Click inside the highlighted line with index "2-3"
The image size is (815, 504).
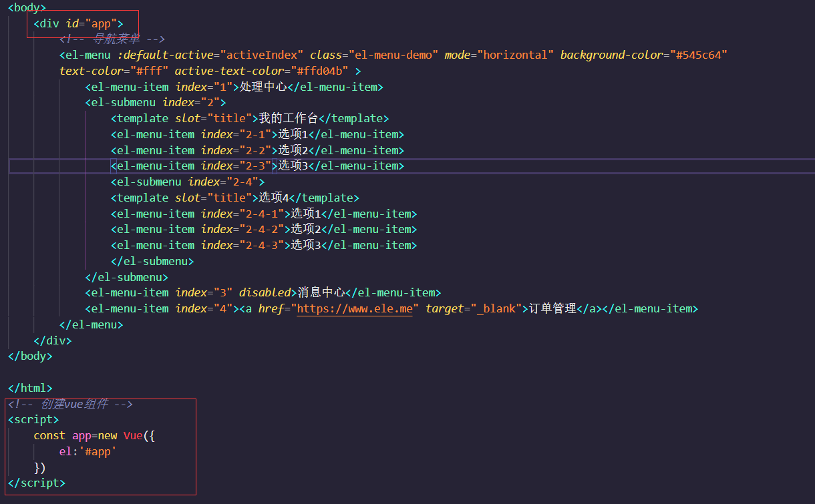point(412,166)
